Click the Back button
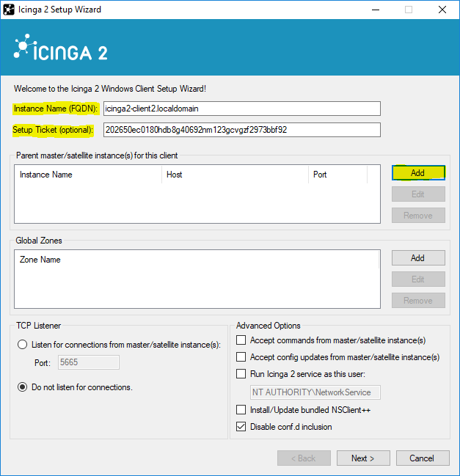This screenshot has height=476, width=460. pyautogui.click(x=304, y=458)
